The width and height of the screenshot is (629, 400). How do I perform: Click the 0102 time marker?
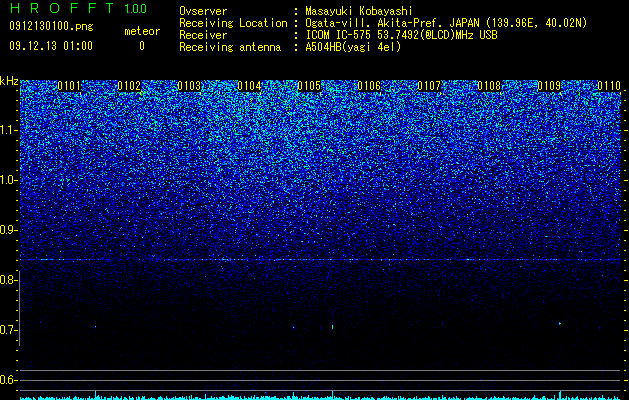coord(129,86)
